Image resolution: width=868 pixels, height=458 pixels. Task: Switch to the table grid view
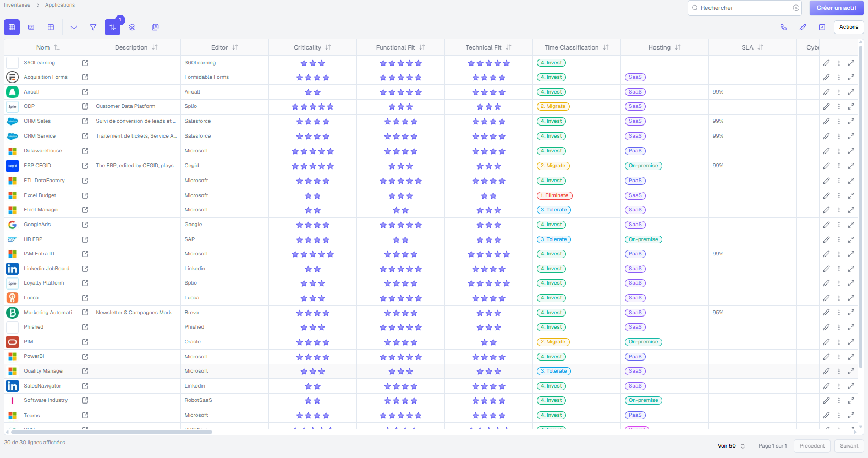click(x=12, y=27)
